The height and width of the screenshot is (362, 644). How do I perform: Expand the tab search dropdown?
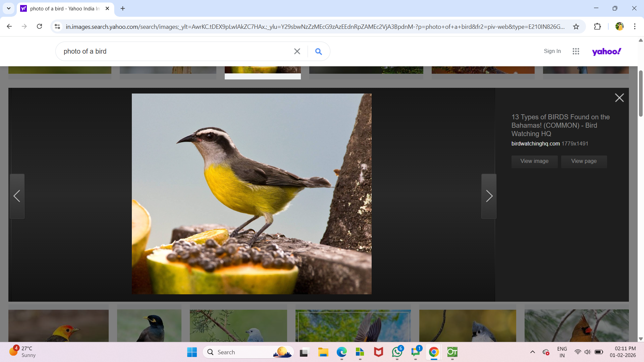click(9, 8)
